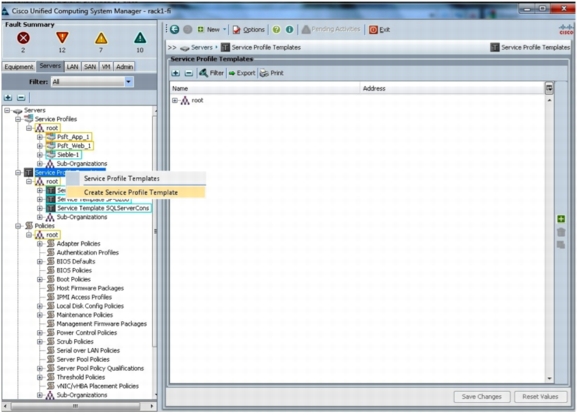Viewport: 578px width, 415px height.
Task: Click the Name column header
Action: 265,88
